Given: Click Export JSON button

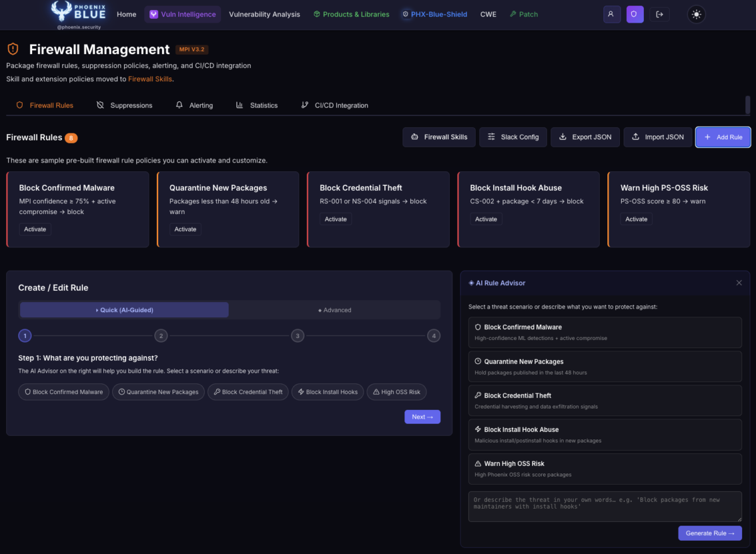Looking at the screenshot, I should [x=585, y=137].
